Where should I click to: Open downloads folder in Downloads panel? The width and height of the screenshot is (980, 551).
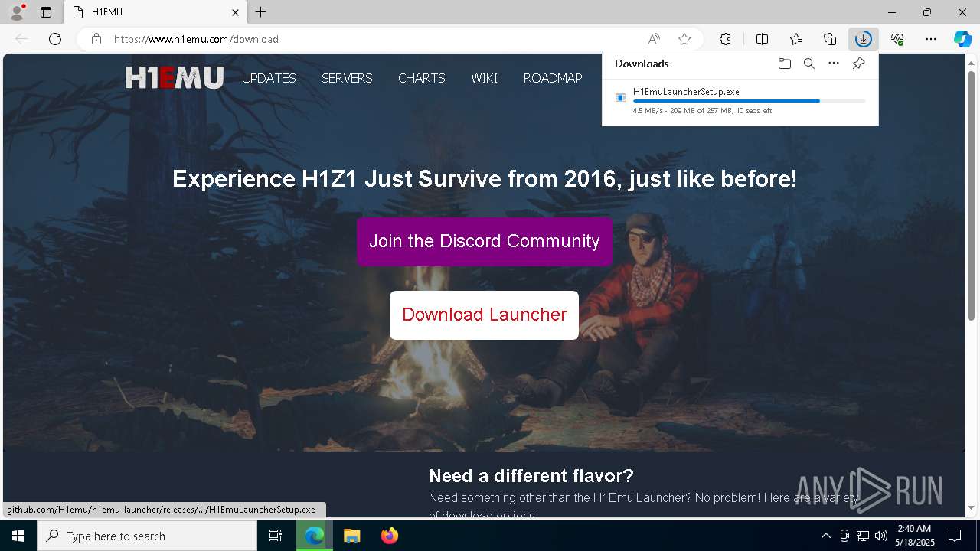click(x=784, y=64)
